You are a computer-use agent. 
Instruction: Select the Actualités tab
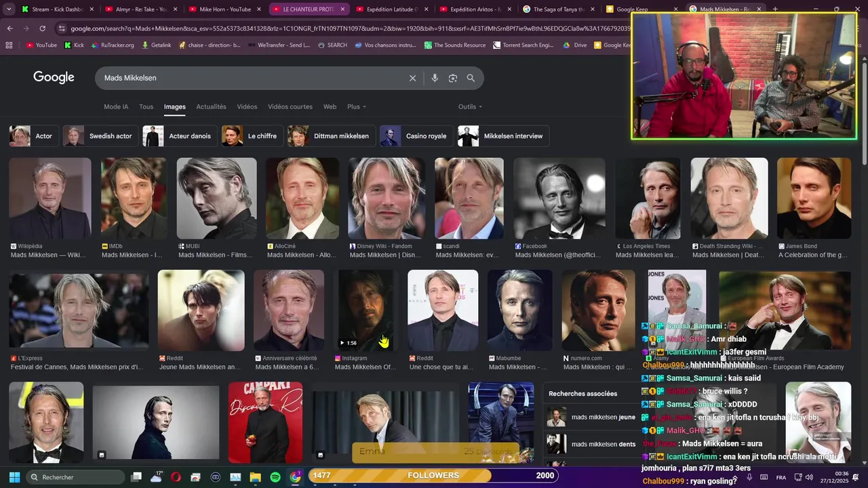[212, 106]
